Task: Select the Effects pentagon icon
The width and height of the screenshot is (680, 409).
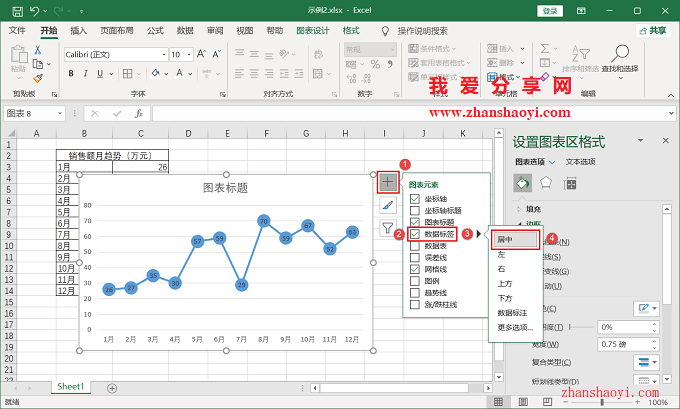Action: 546,183
